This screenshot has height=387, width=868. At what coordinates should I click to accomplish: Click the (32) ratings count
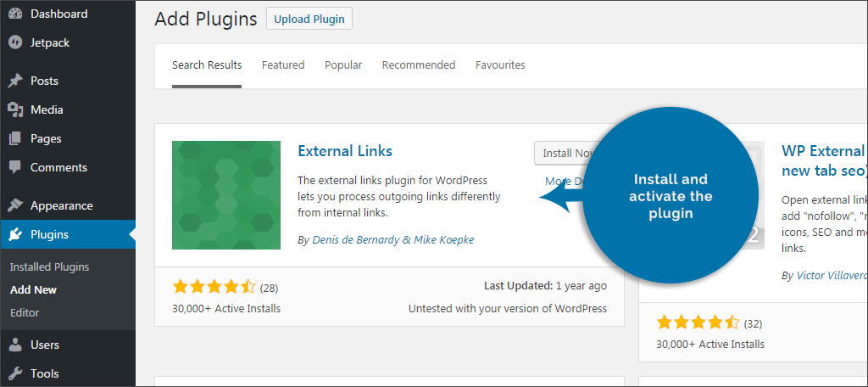753,324
